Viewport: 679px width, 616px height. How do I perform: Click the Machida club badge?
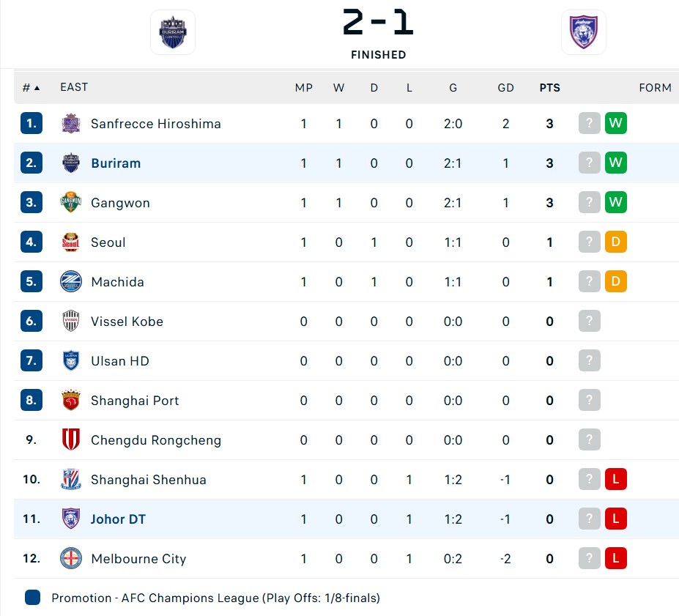click(71, 282)
